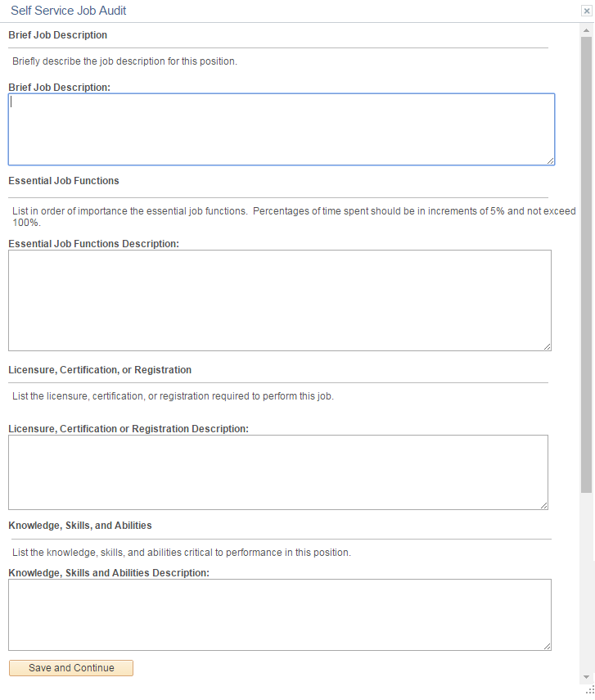Click the dialog resize grip in corner
The image size is (595, 700).
(x=589, y=690)
